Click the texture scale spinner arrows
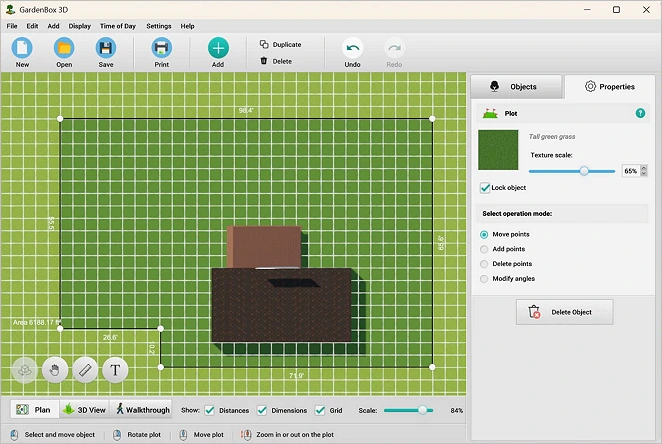Viewport: 662px width, 444px height. [644, 171]
